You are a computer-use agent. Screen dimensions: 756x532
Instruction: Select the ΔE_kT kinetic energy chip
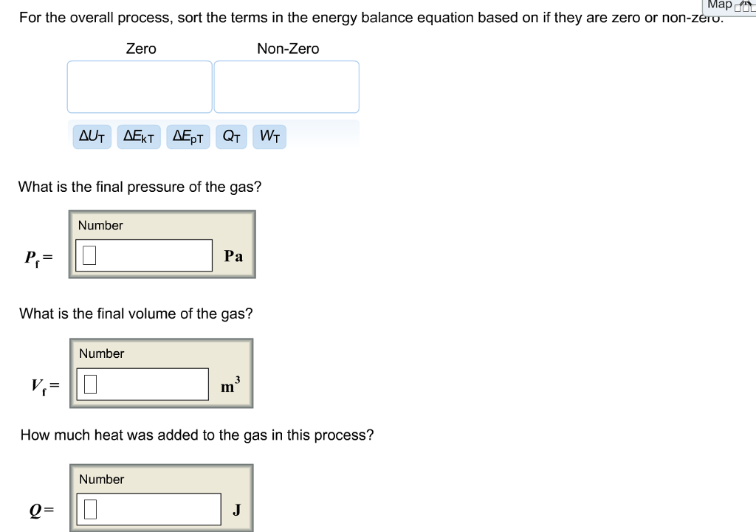(x=140, y=136)
